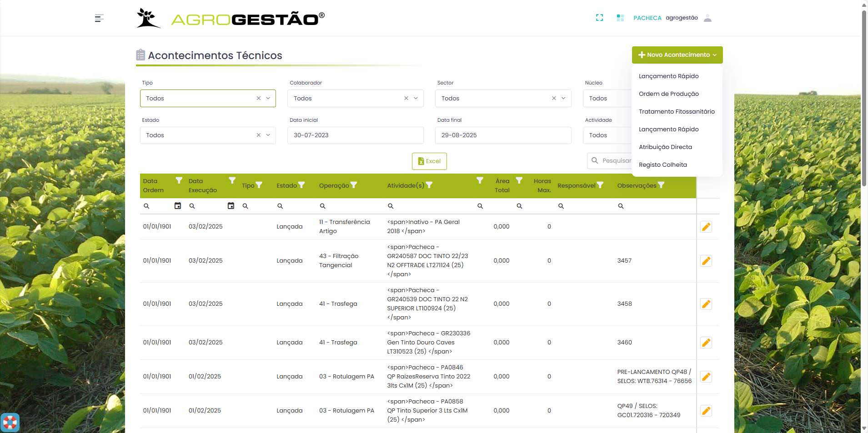The width and height of the screenshot is (868, 433).
Task: Select Registo Colheita menu entry
Action: [x=662, y=165]
